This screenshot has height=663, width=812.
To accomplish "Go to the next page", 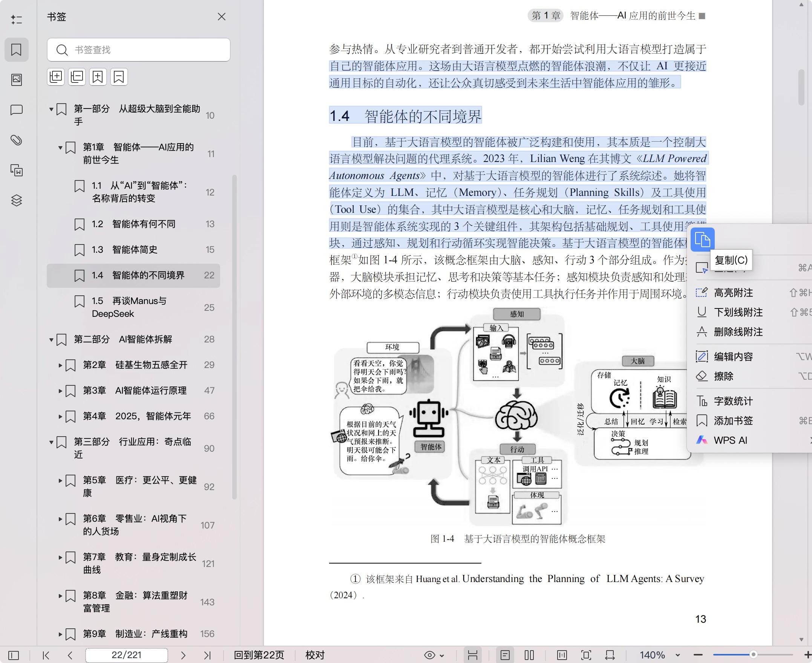I will pyautogui.click(x=183, y=655).
